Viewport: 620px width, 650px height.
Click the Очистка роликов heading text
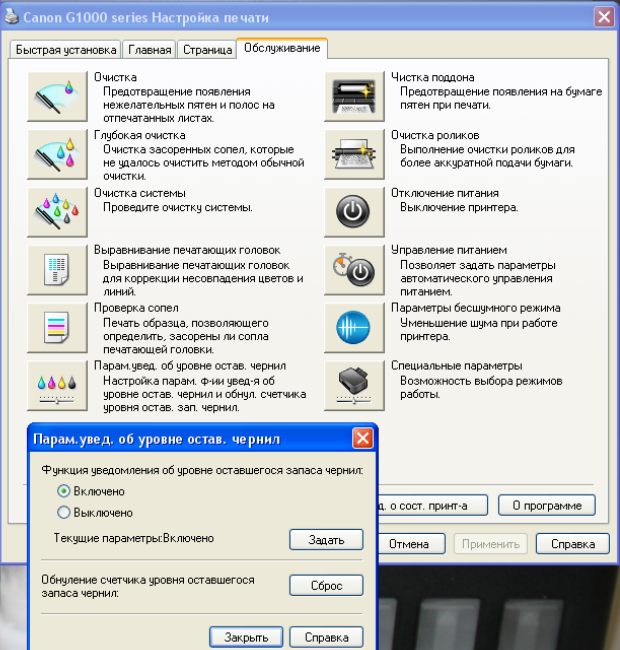click(435, 135)
